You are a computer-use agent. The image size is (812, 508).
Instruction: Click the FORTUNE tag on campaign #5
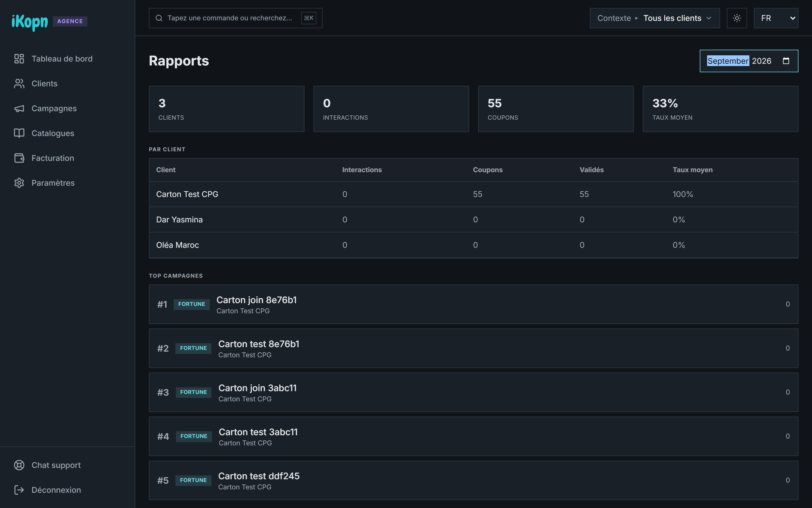193,480
